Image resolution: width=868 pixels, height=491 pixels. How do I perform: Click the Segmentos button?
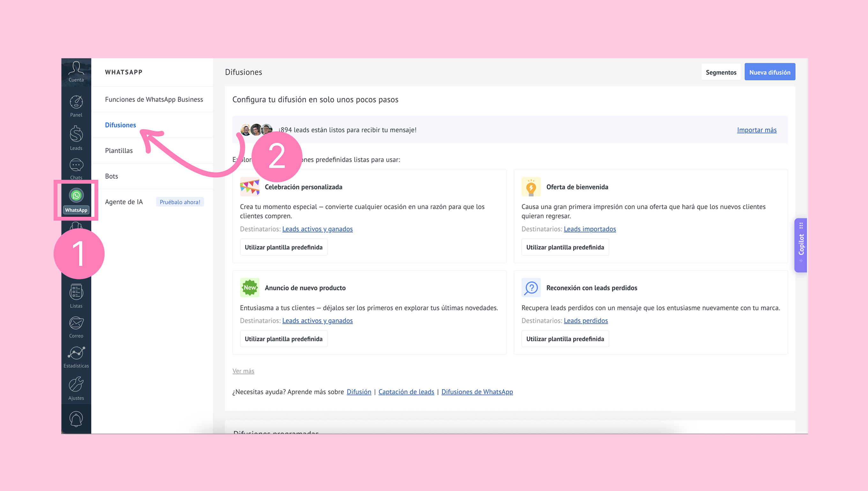point(721,72)
